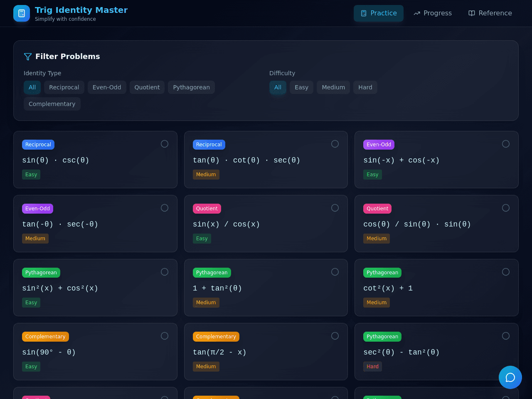Select the circle on tan(θ) · cot(θ) · sec(θ) card
The image size is (532, 399).
(335, 144)
